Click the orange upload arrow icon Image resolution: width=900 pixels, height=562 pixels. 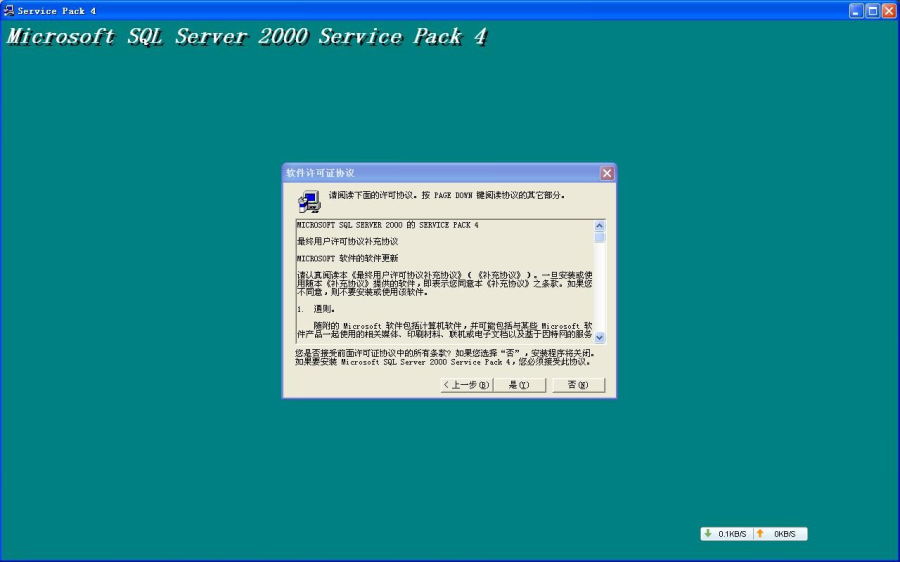(x=760, y=534)
